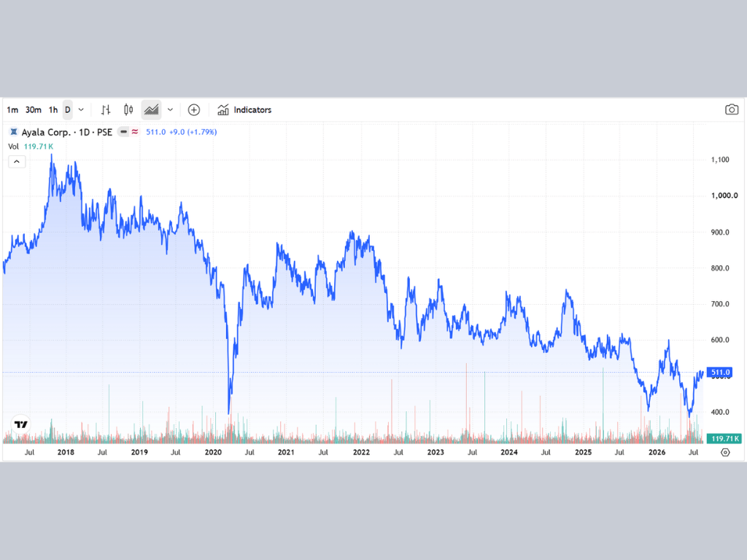This screenshot has height=560, width=747.
Task: Click the Ayala Corp logo icon
Action: [14, 132]
